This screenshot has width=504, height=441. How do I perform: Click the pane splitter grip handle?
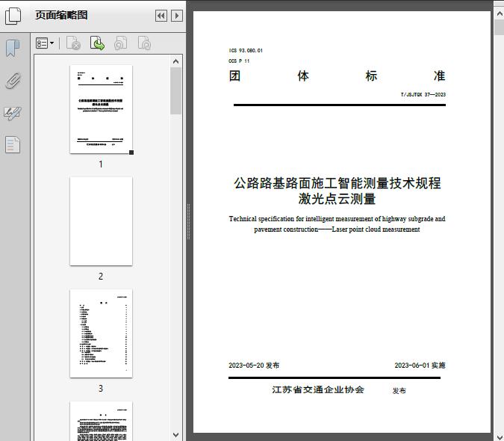(x=189, y=222)
